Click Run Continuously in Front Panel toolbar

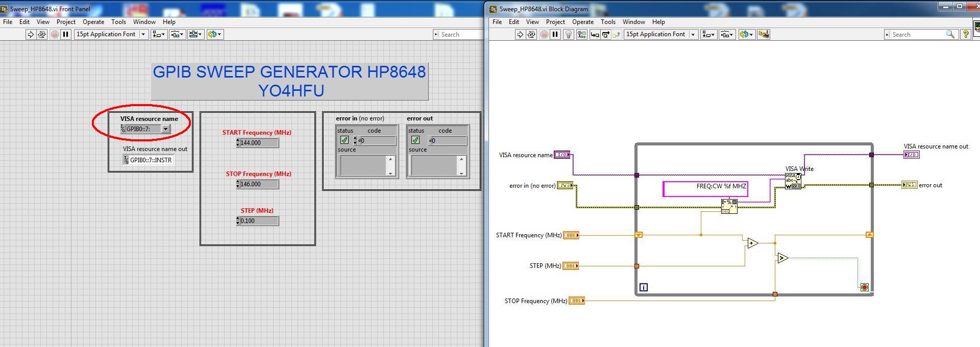(x=42, y=34)
